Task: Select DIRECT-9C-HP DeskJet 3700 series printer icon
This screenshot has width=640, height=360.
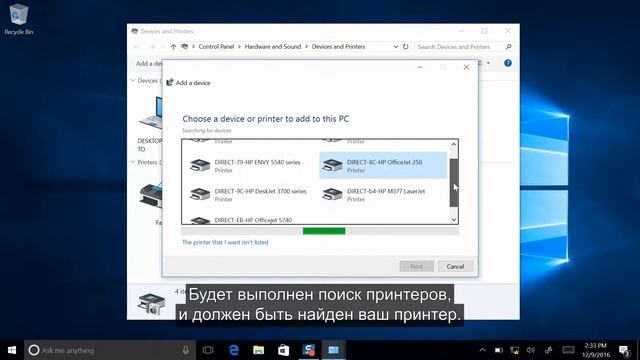Action: 200,194
